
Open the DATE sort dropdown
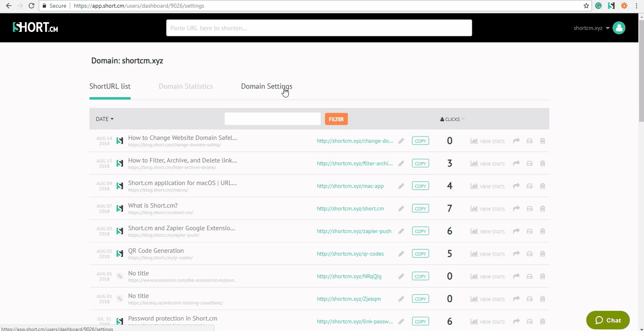105,119
